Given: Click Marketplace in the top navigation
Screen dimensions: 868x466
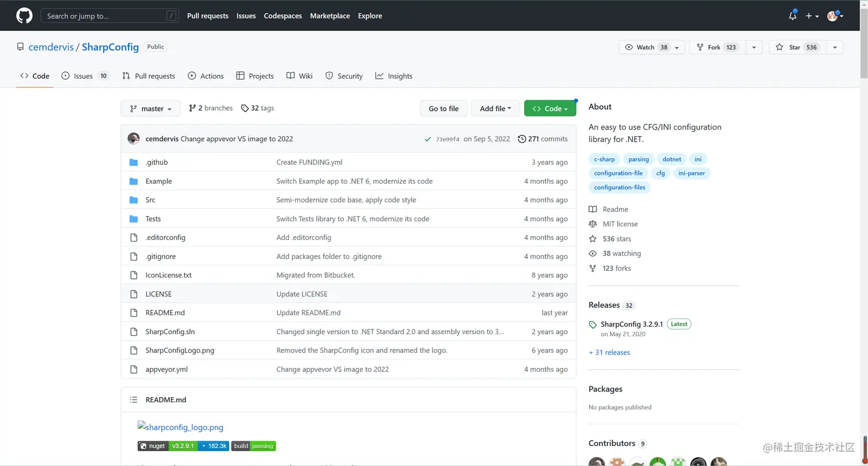Looking at the screenshot, I should pyautogui.click(x=330, y=16).
